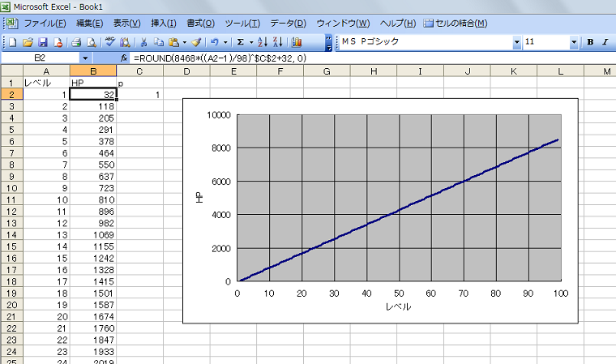Open Print Preview with magnifier icon
Viewport: 616px width, 364px height.
point(91,42)
